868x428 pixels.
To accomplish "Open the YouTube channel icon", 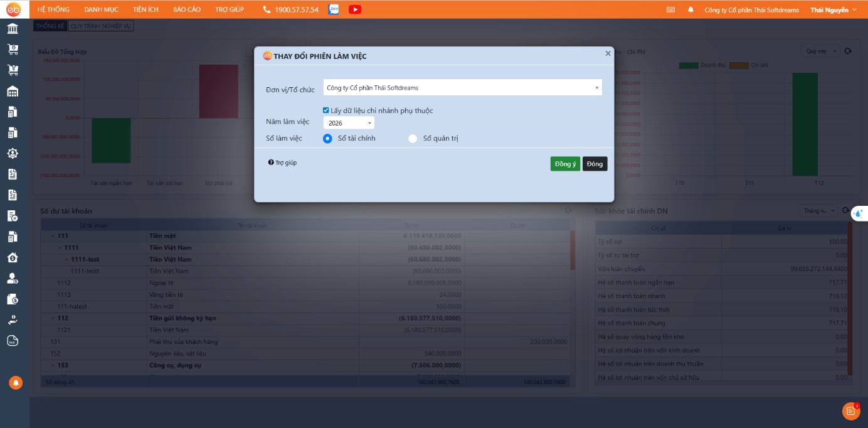I will coord(354,9).
